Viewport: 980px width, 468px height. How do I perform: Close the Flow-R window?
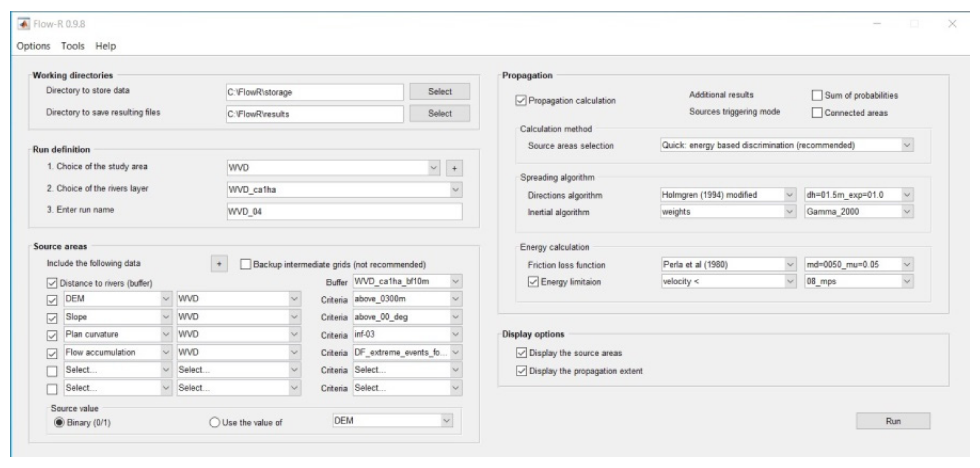click(x=952, y=24)
